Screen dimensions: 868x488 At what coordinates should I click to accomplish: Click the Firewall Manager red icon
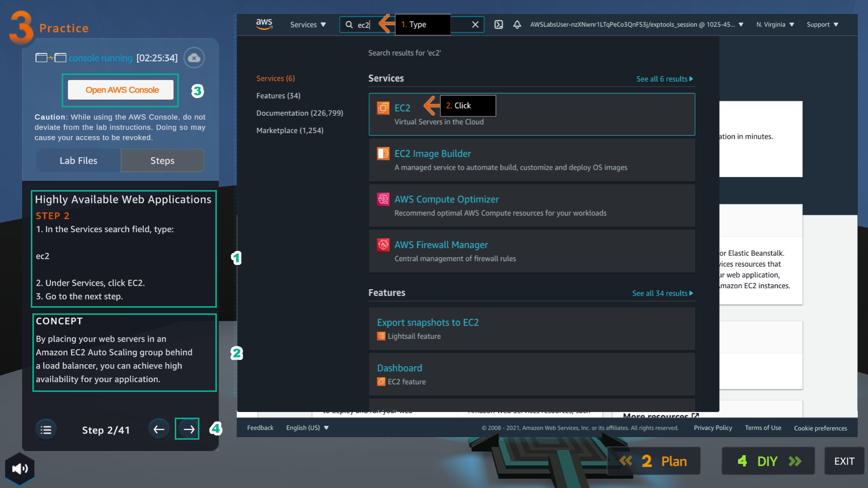[x=383, y=245]
